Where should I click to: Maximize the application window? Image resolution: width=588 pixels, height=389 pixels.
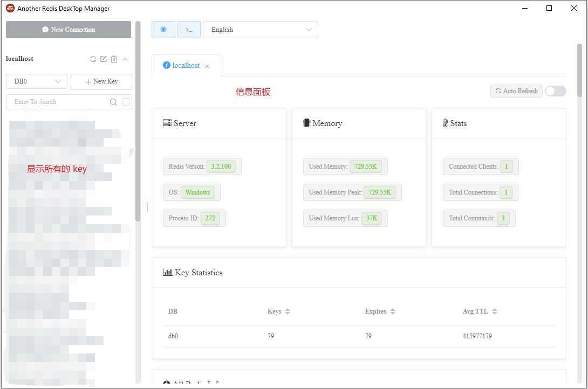pyautogui.click(x=549, y=8)
